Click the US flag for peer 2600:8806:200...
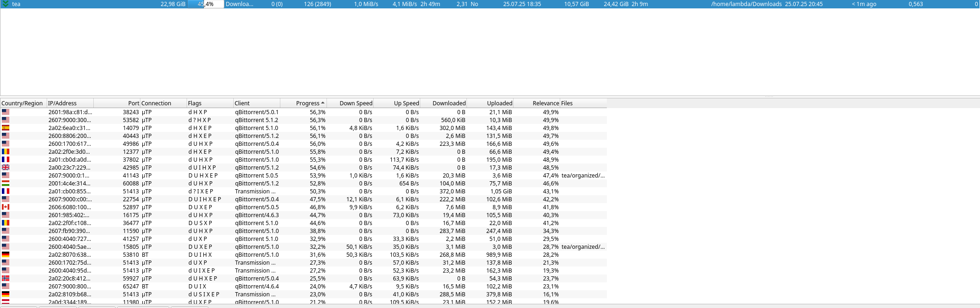Screen dimensions: 980x308 [6, 136]
